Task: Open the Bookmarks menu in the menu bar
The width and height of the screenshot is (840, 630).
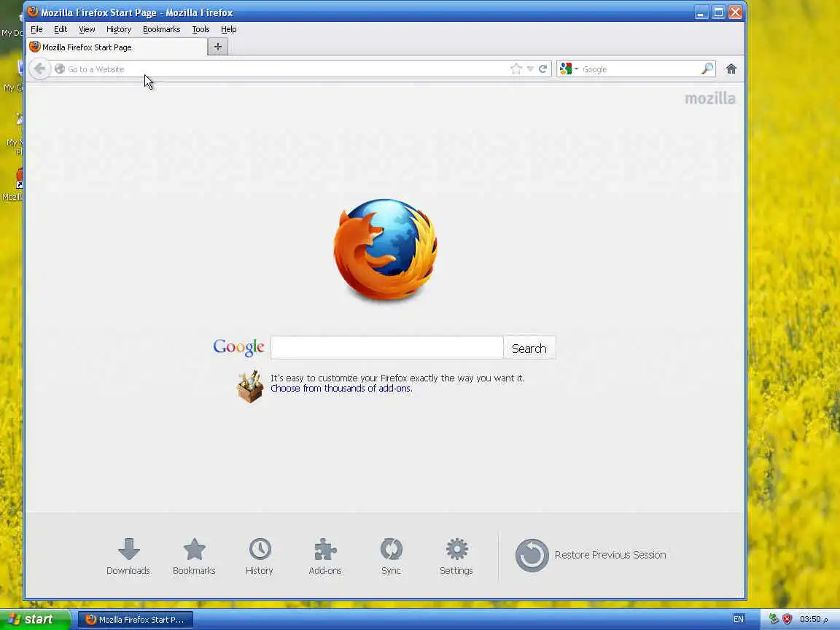Action: [162, 29]
